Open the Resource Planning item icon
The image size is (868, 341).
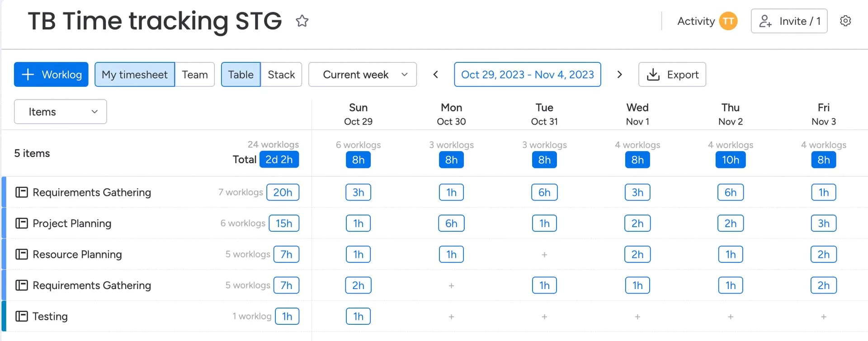(22, 254)
